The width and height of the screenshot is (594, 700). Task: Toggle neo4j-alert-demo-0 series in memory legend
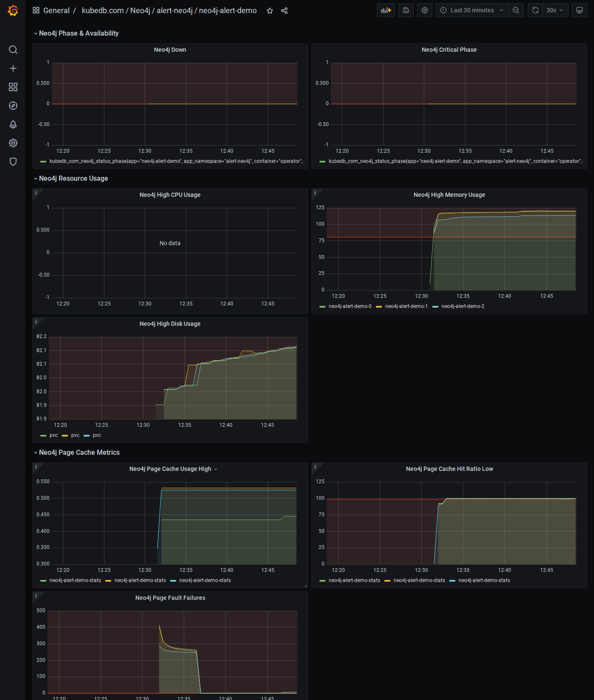tap(350, 306)
